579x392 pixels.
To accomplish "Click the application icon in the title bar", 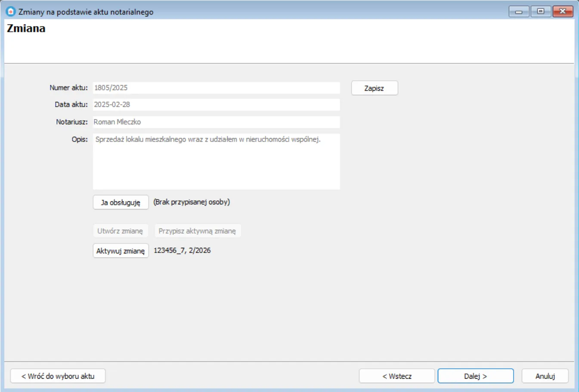I will pos(10,12).
